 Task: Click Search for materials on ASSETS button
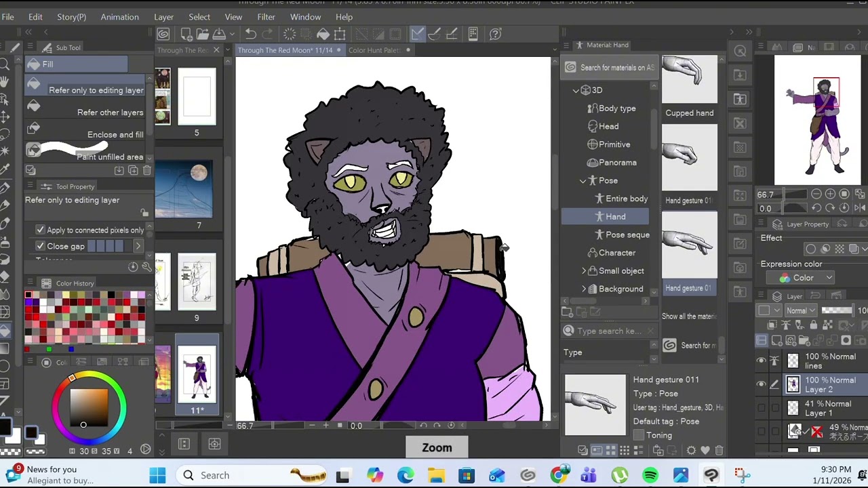(x=609, y=67)
